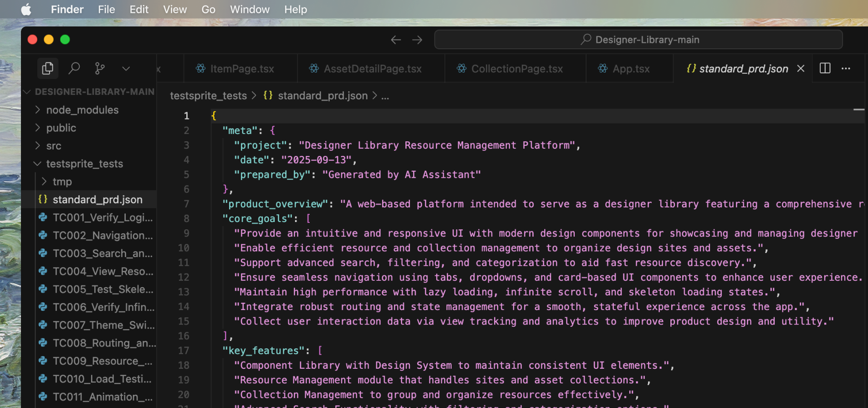Open the Source Control view icon
Viewport: 868px width, 408px height.
[x=100, y=68]
